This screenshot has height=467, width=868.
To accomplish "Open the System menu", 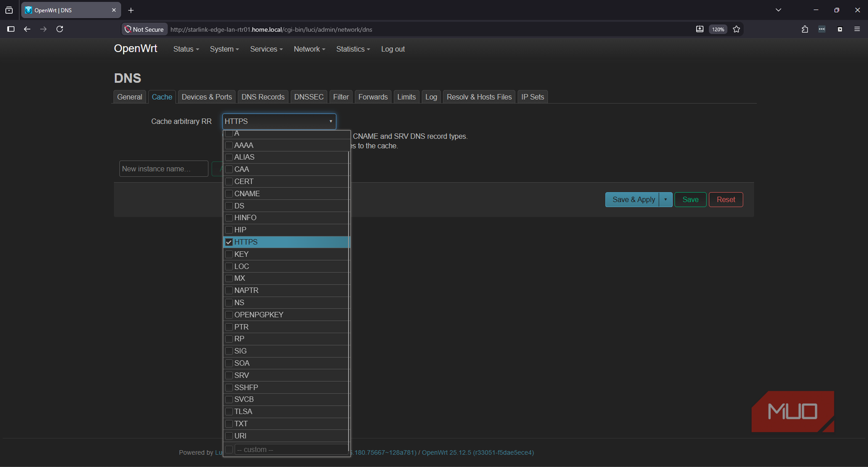I will [224, 49].
